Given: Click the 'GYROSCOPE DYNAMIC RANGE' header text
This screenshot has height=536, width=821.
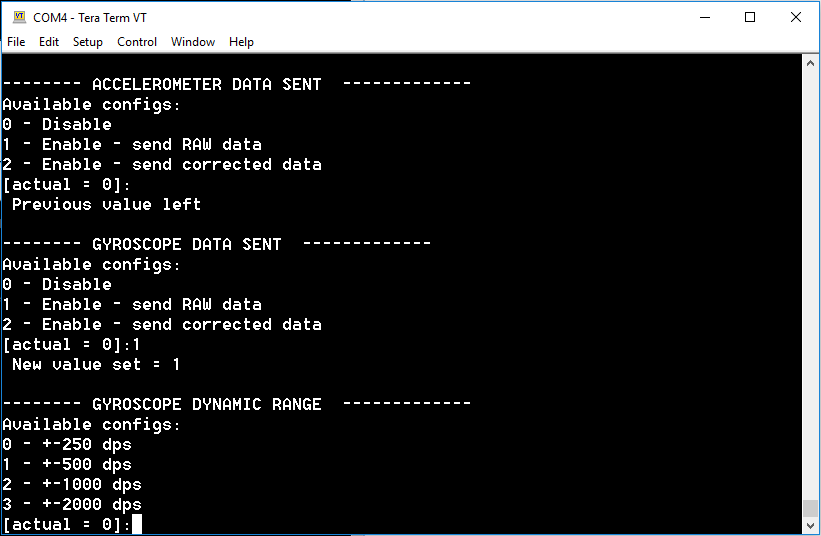Looking at the screenshot, I should pos(207,405).
